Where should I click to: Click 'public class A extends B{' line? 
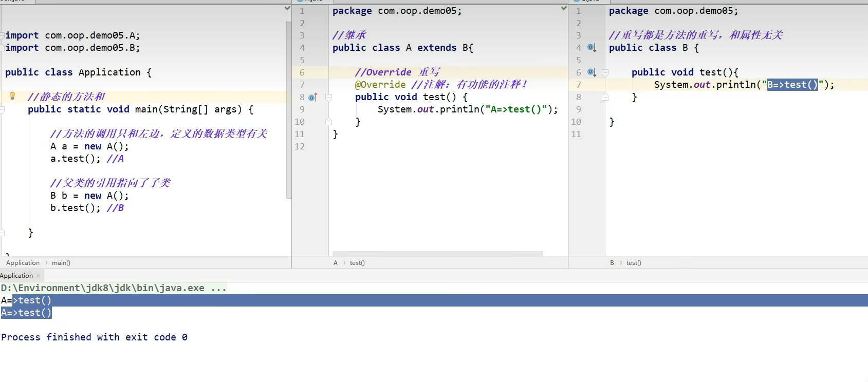(x=403, y=48)
